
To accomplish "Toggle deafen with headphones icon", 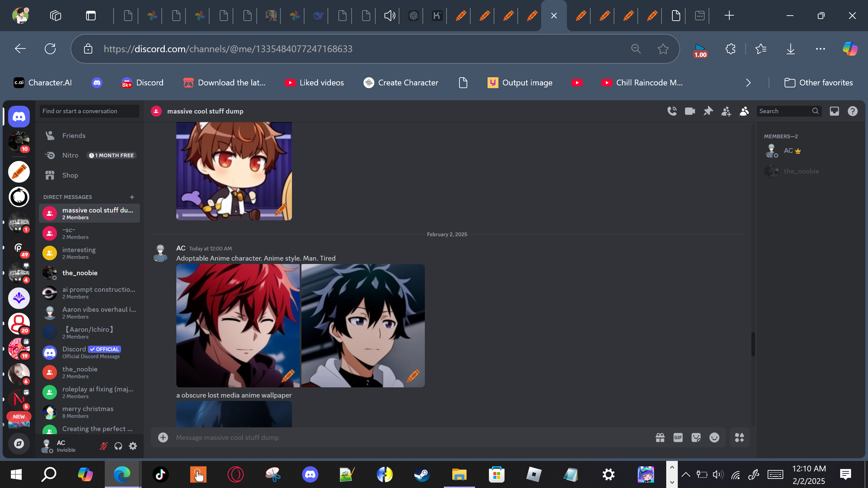I will click(x=118, y=446).
